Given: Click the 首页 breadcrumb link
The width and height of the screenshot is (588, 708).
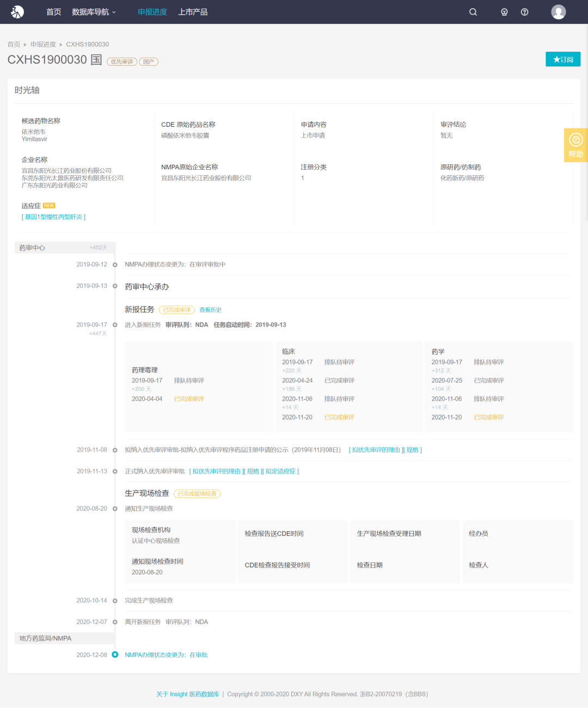Looking at the screenshot, I should point(14,45).
